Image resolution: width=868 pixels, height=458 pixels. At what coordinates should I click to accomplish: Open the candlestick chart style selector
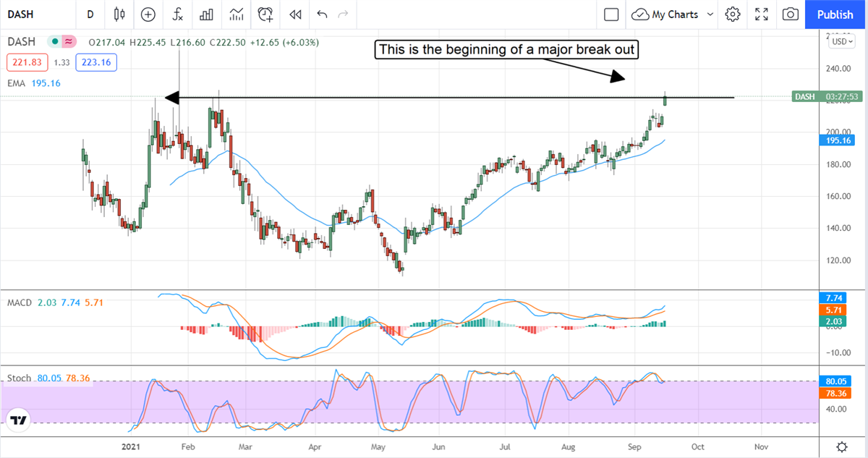(119, 14)
